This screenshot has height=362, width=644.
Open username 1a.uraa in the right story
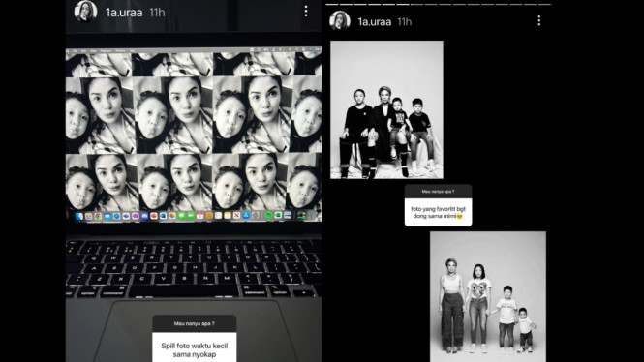(x=374, y=21)
